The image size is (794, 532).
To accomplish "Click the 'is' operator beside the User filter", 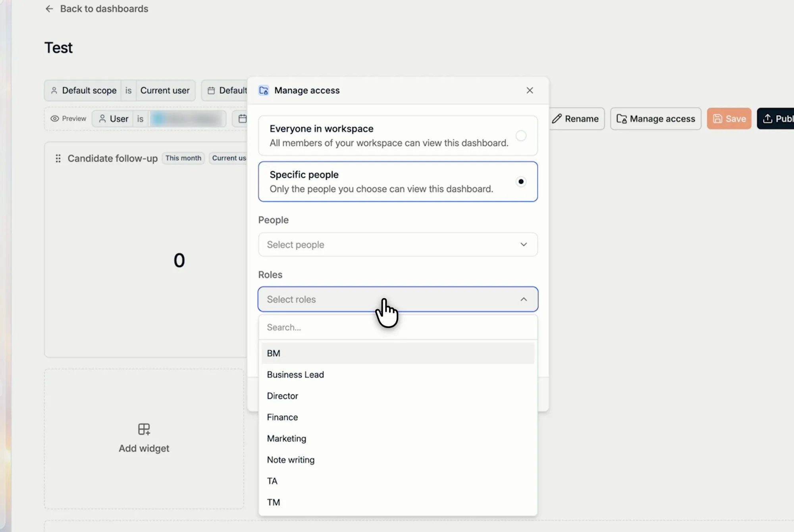I will [140, 119].
